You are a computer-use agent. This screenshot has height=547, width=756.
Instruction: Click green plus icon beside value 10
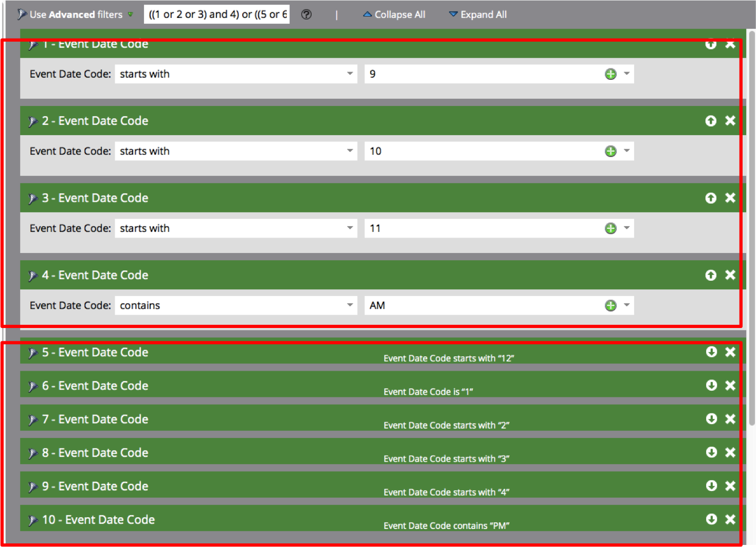[x=610, y=151]
